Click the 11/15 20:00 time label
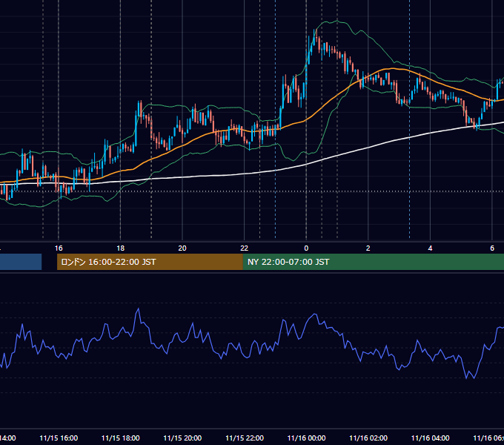 click(182, 438)
